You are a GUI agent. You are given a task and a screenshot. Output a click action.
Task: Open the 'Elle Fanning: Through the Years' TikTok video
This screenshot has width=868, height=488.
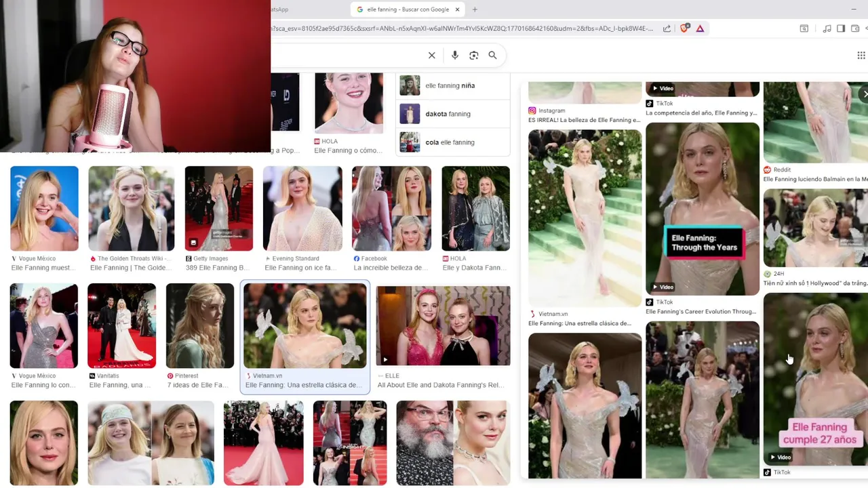pyautogui.click(x=703, y=209)
